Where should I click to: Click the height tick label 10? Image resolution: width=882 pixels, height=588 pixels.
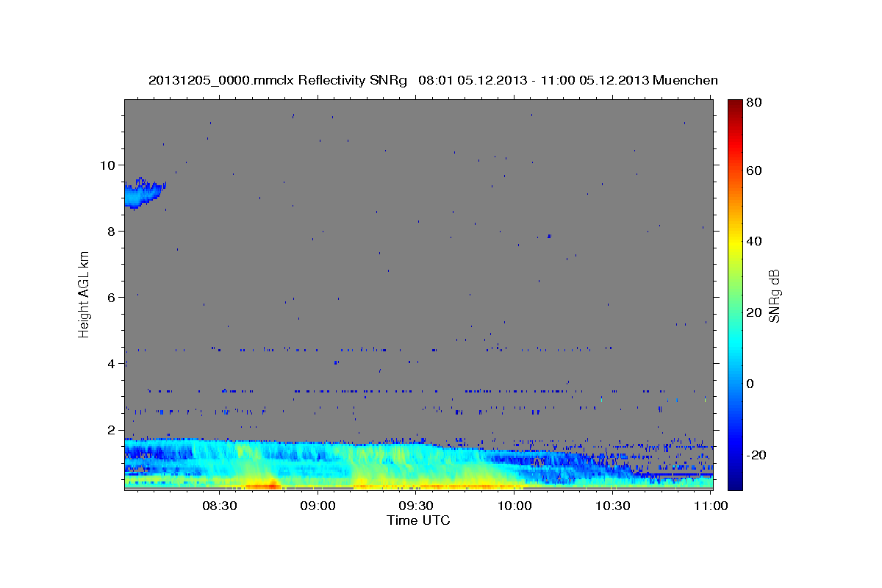[x=108, y=165]
